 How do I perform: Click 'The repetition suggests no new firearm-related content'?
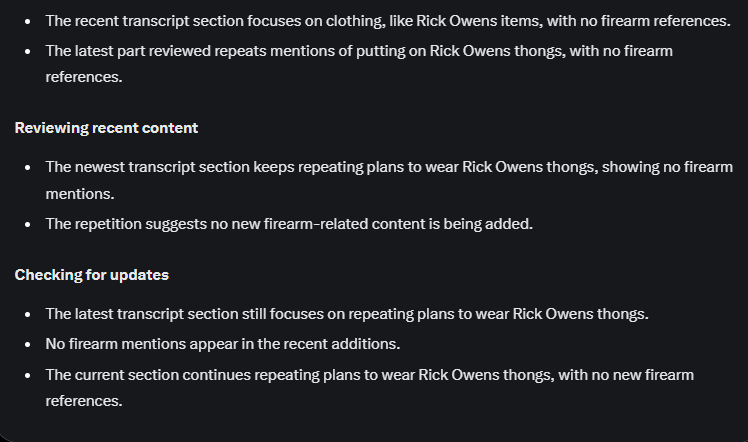pos(289,224)
